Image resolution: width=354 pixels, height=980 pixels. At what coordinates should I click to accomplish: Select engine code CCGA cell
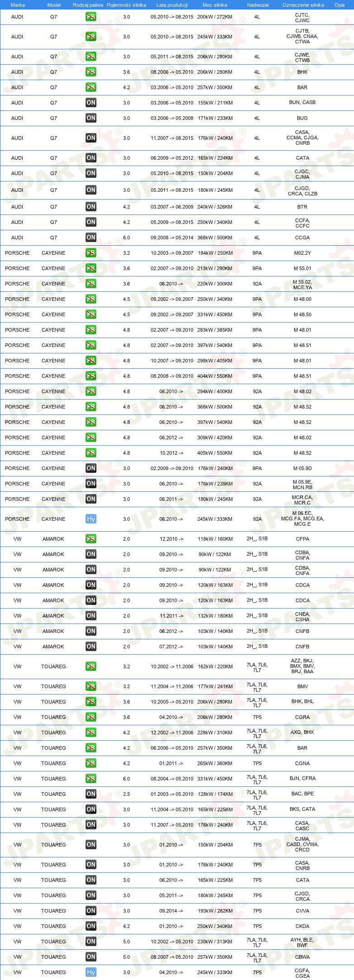click(302, 238)
